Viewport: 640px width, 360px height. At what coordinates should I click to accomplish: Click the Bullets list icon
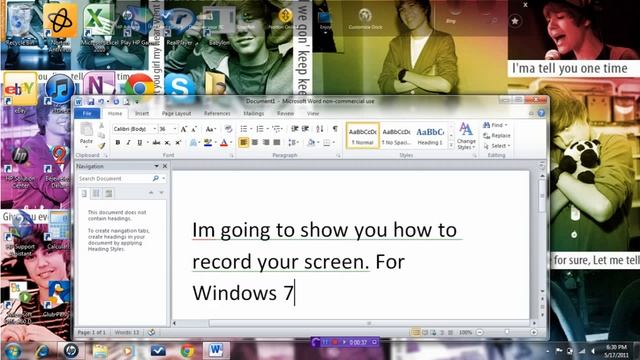[x=244, y=129]
